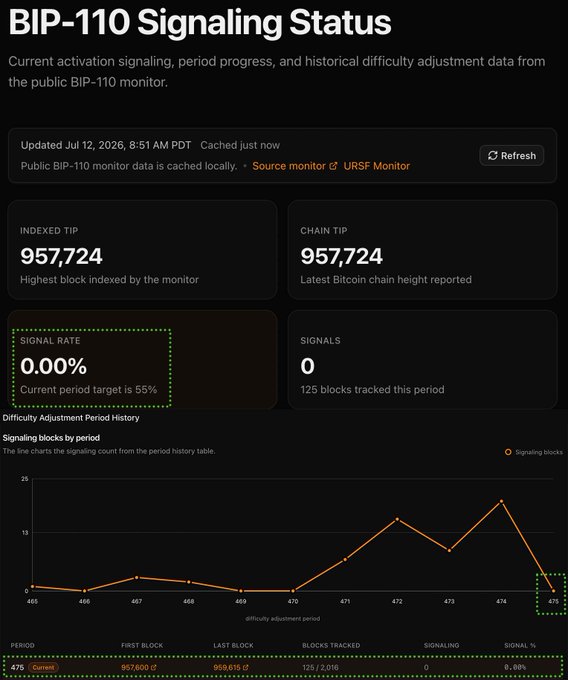This screenshot has height=680, width=568.
Task: Click the FIRST BLOCK column header
Action: 142,645
